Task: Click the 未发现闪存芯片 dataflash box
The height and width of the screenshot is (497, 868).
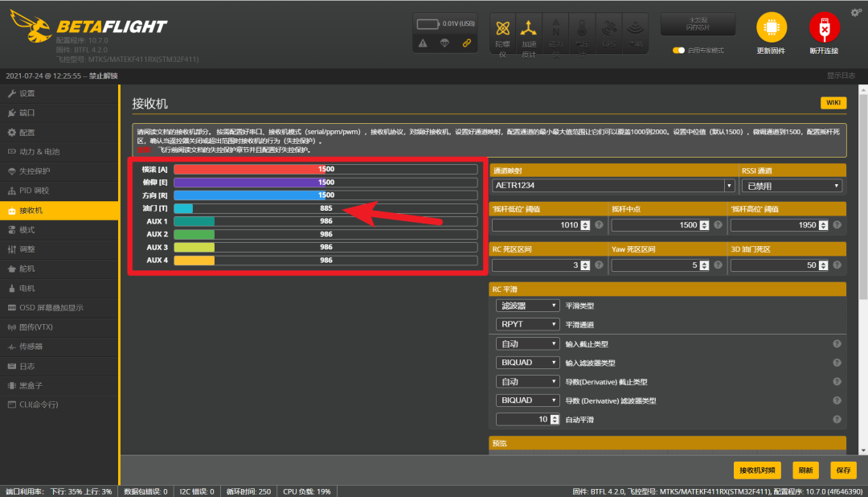Action: click(x=698, y=24)
